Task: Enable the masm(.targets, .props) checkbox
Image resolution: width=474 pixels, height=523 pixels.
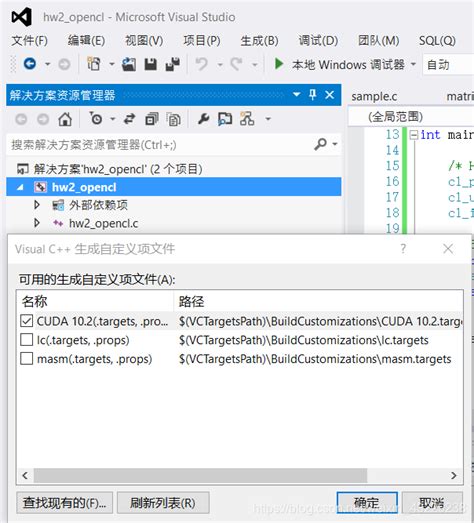Action: point(26,359)
